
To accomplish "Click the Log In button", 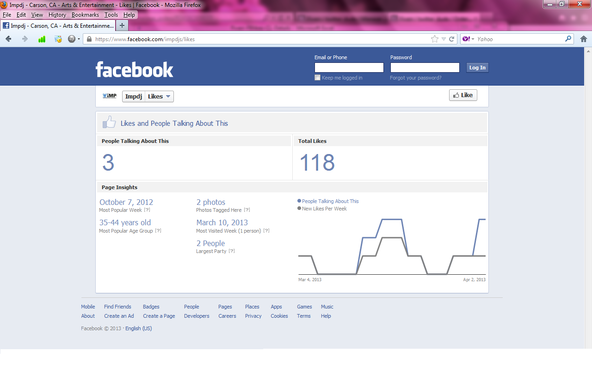I will pos(477,68).
